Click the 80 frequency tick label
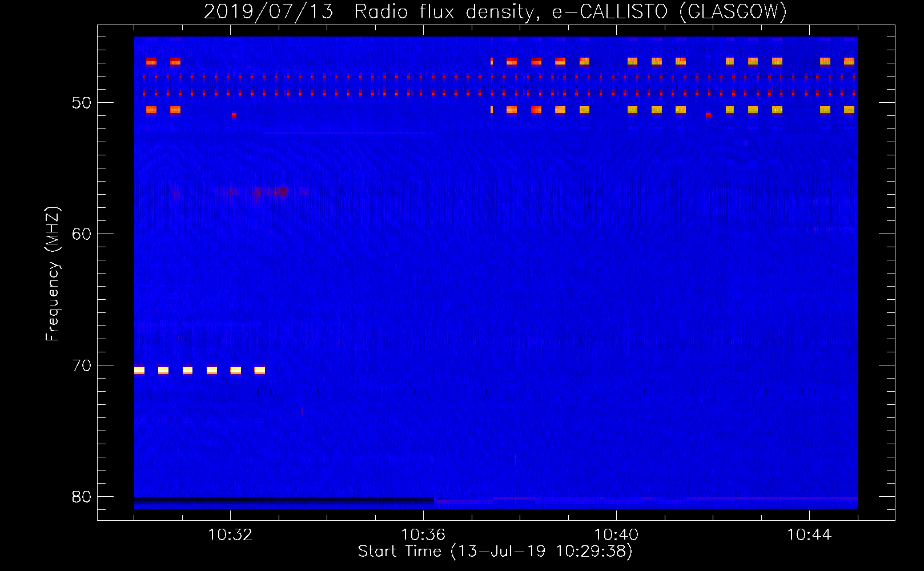The width and height of the screenshot is (924, 571). click(x=82, y=497)
